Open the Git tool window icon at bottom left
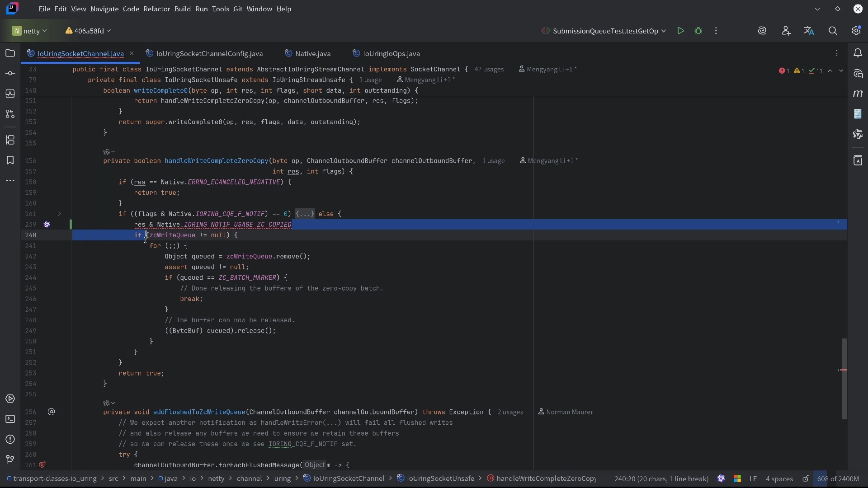This screenshot has height=488, width=868. click(10, 460)
